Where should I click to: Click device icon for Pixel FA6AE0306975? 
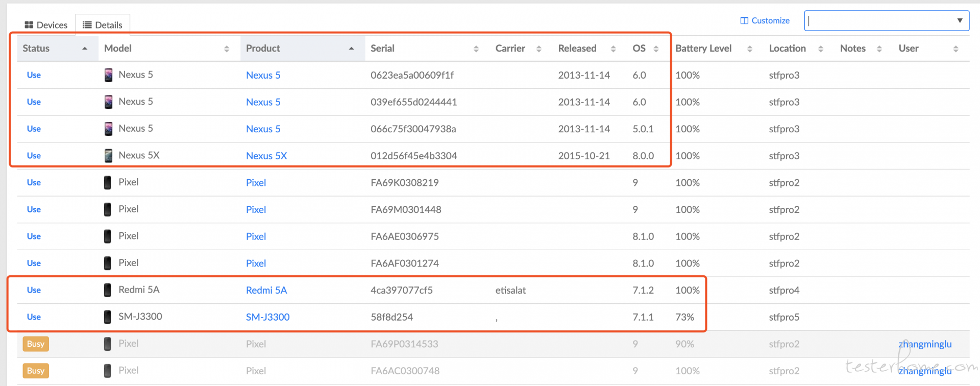coord(108,236)
